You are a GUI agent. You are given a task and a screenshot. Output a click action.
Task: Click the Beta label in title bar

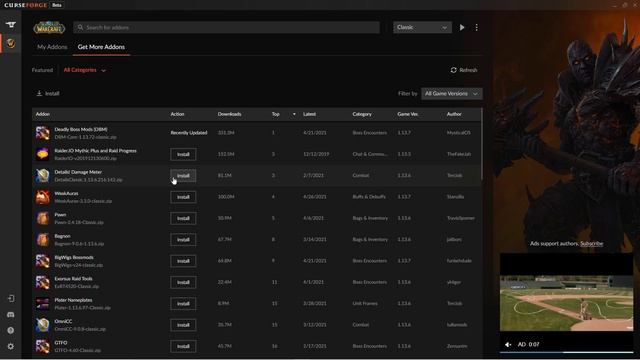tap(57, 5)
